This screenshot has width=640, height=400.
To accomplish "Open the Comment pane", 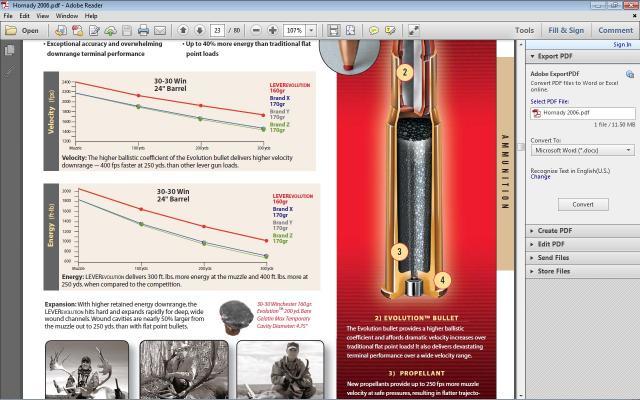I will click(x=615, y=30).
